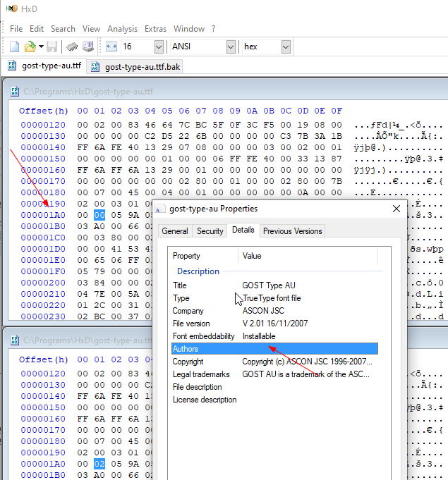
Task: Click file icon in lower hex window title
Action: pos(15,340)
